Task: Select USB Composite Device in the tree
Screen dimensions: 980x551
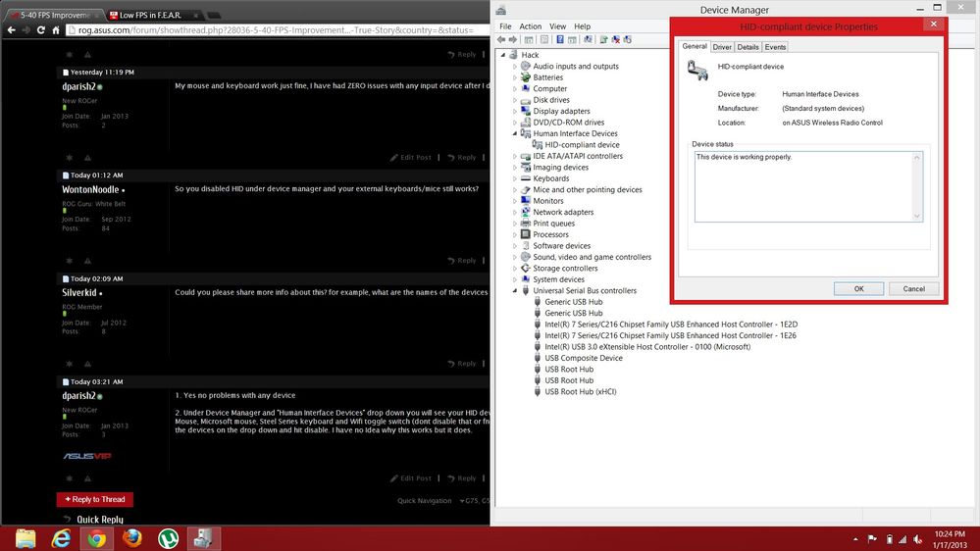Action: coord(583,358)
